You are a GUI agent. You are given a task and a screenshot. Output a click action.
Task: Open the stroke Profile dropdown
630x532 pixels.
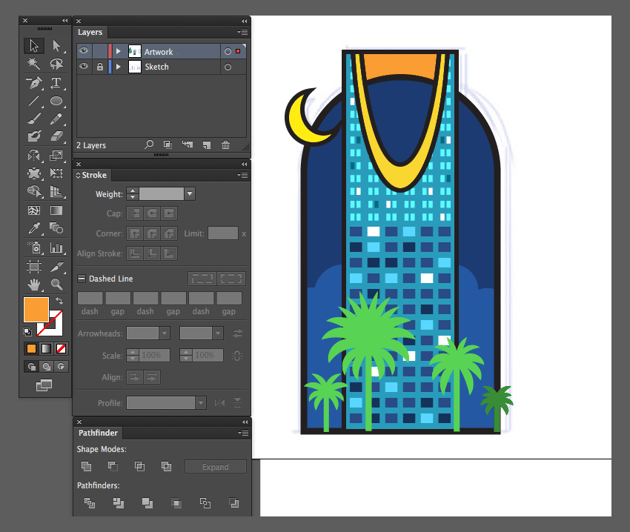201,403
